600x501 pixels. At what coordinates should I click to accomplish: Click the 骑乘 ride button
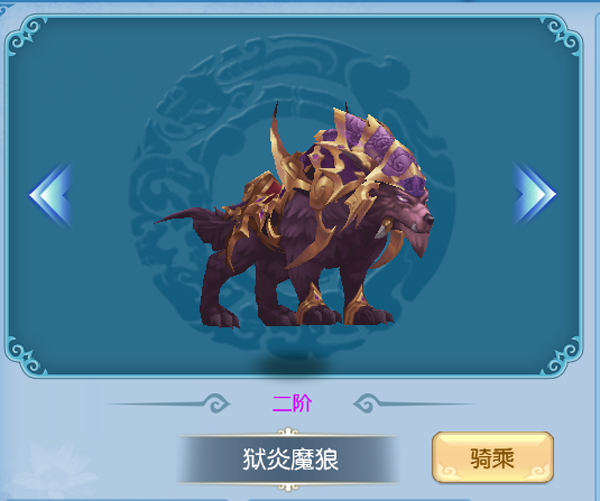click(493, 457)
